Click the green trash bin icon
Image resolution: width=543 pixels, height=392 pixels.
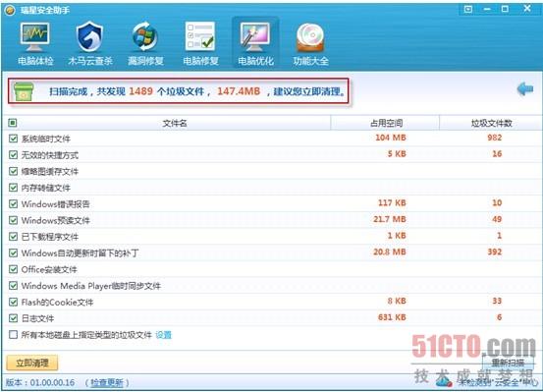point(24,91)
